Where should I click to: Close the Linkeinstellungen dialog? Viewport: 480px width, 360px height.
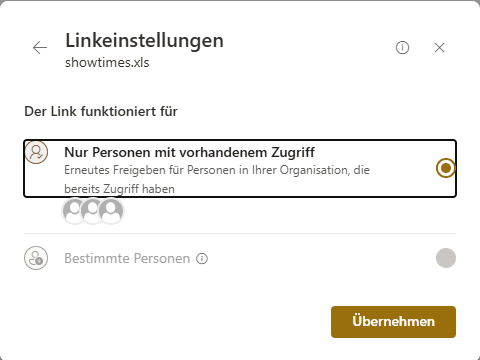click(x=440, y=48)
